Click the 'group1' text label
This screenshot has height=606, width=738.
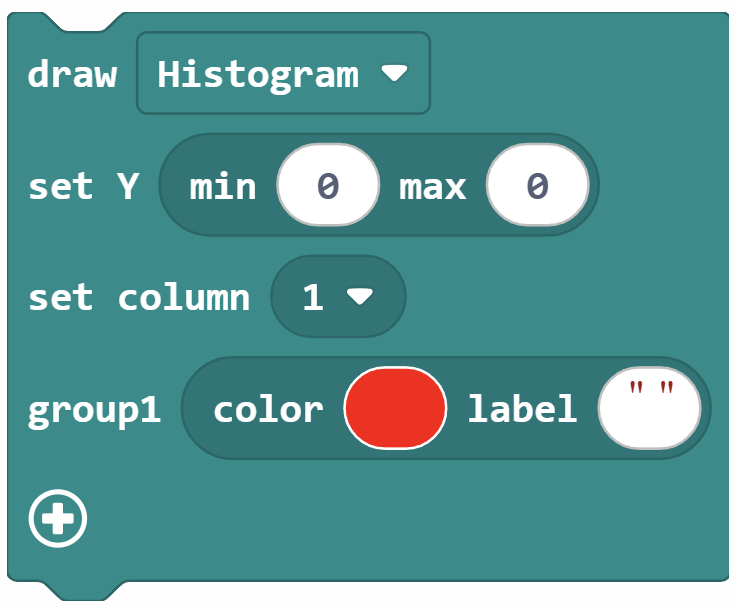click(x=94, y=410)
